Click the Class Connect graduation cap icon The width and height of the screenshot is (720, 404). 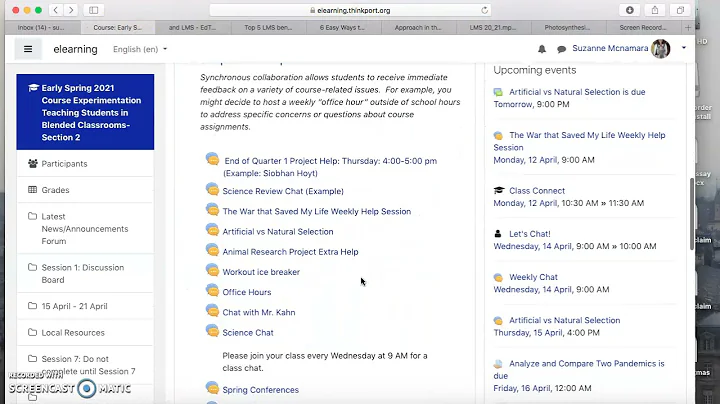pos(498,190)
